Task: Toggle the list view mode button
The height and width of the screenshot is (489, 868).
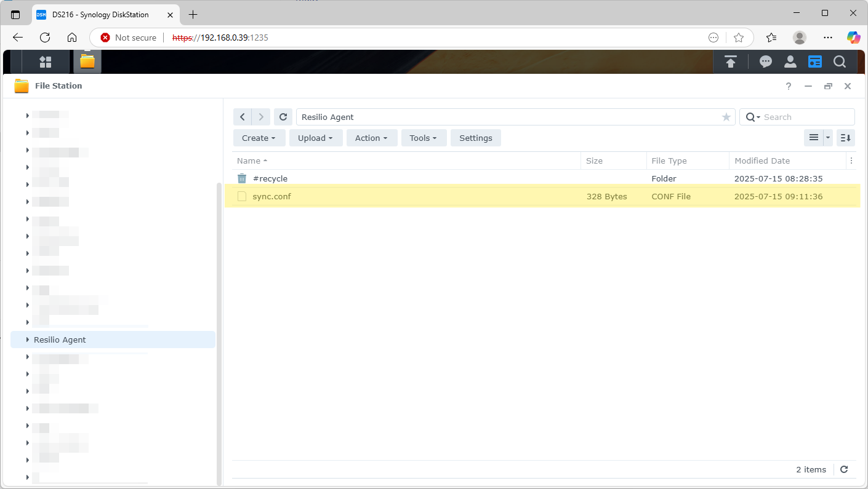Action: click(x=814, y=138)
